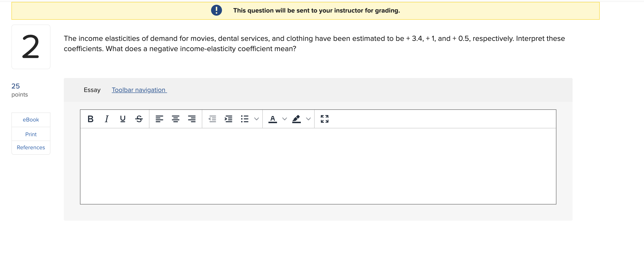The width and height of the screenshot is (644, 272).
Task: Open the Toolbar navigation link
Action: 139,90
